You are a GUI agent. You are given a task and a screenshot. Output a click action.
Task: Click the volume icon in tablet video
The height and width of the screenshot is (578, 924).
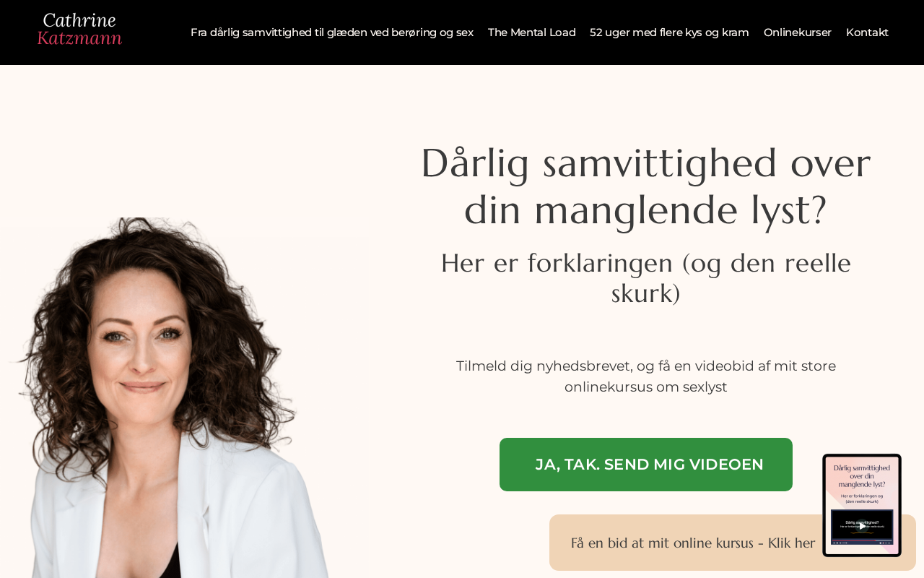click(840, 543)
